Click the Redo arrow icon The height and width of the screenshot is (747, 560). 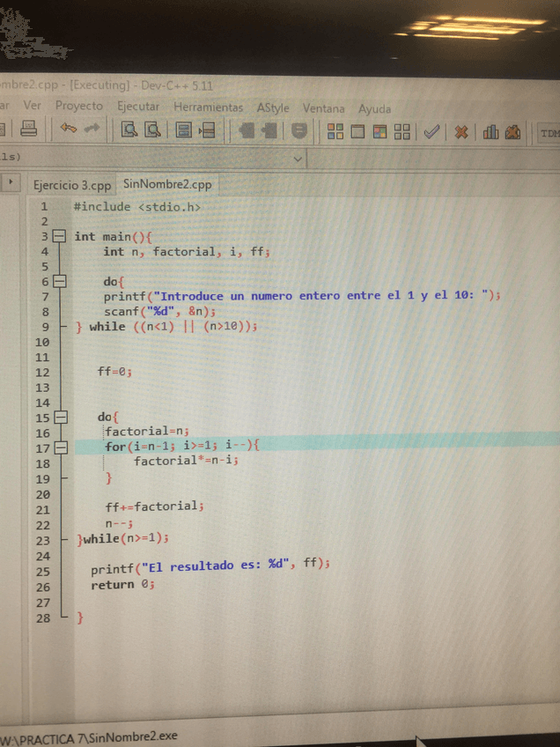[x=92, y=131]
